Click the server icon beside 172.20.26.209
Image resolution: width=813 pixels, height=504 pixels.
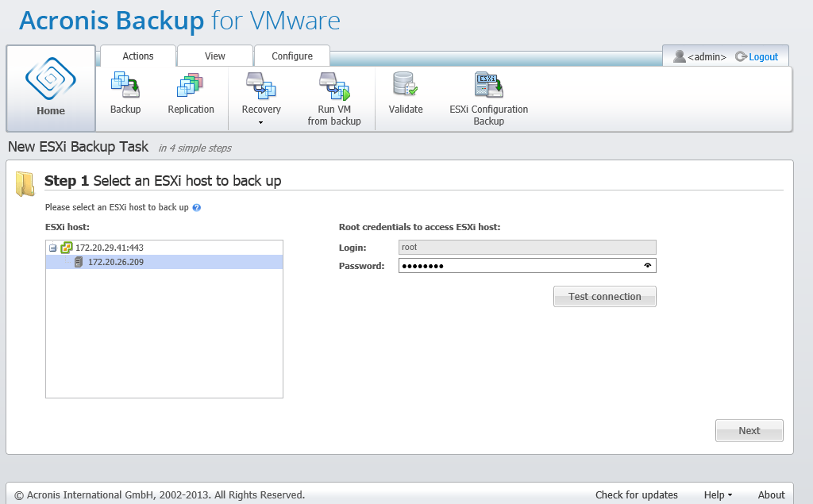[79, 262]
